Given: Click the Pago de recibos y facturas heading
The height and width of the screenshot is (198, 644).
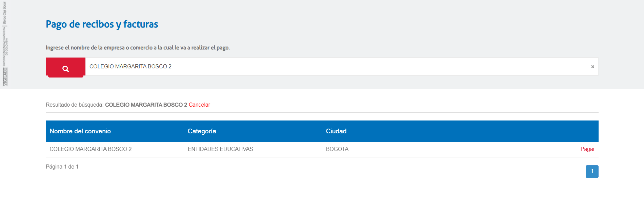Looking at the screenshot, I should click(x=102, y=24).
